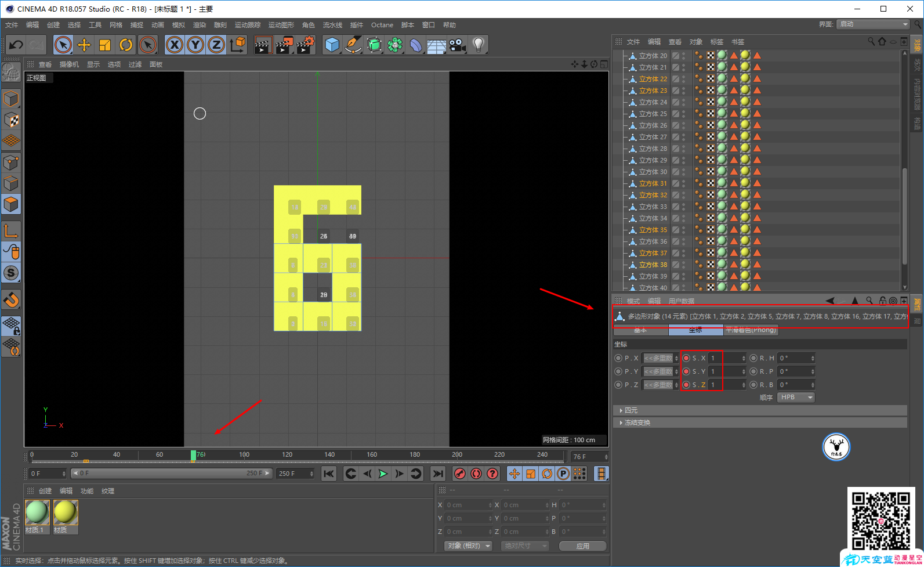Activate the Scale tool in top toolbar
Image resolution: width=924 pixels, height=567 pixels.
coord(105,45)
